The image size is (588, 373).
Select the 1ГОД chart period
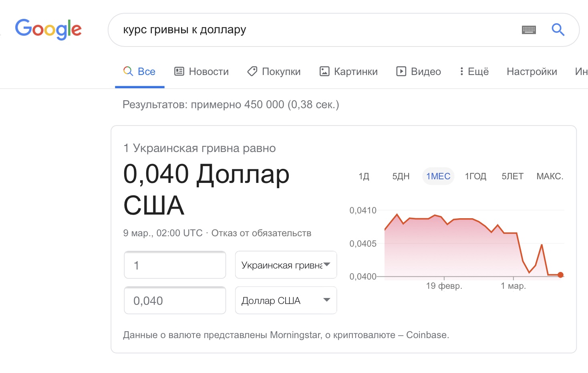[x=475, y=176]
